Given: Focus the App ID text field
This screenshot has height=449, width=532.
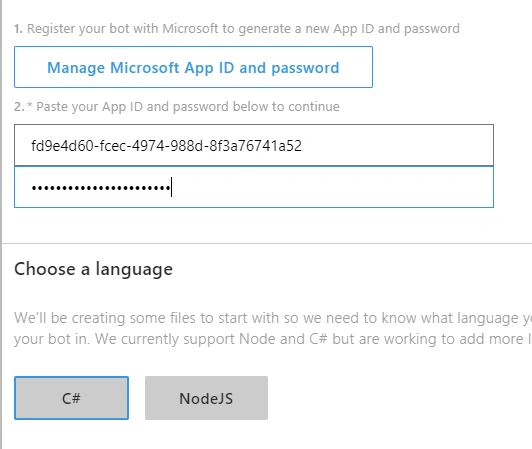Looking at the screenshot, I should (254, 145).
